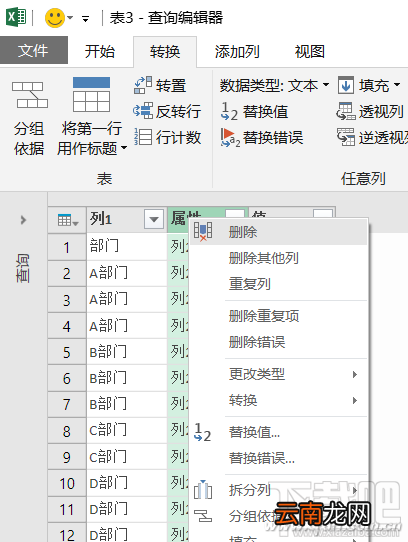Select the 转换 ribbon tab
Image resolution: width=408 pixels, height=542 pixels.
click(x=165, y=52)
